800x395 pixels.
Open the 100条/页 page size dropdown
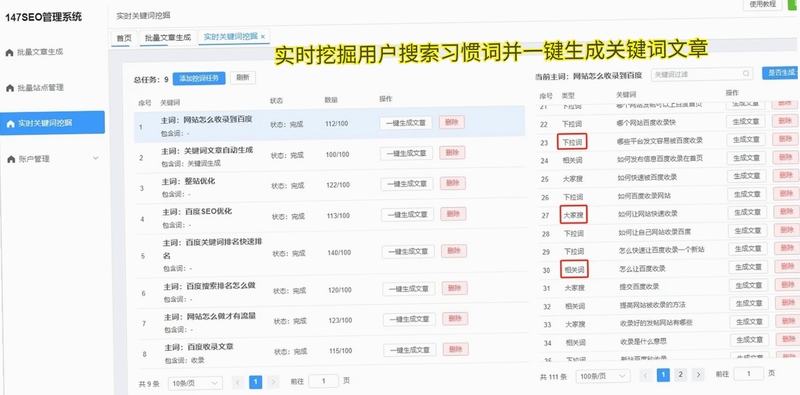point(603,377)
